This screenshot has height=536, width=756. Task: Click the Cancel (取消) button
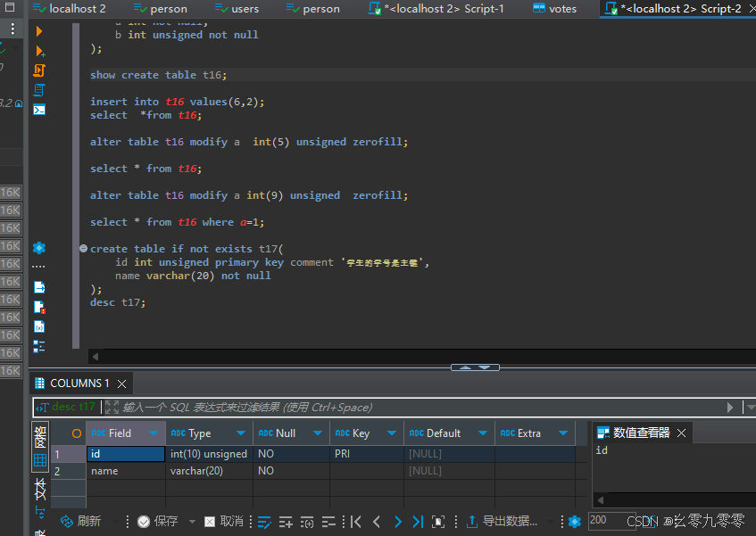click(x=224, y=521)
